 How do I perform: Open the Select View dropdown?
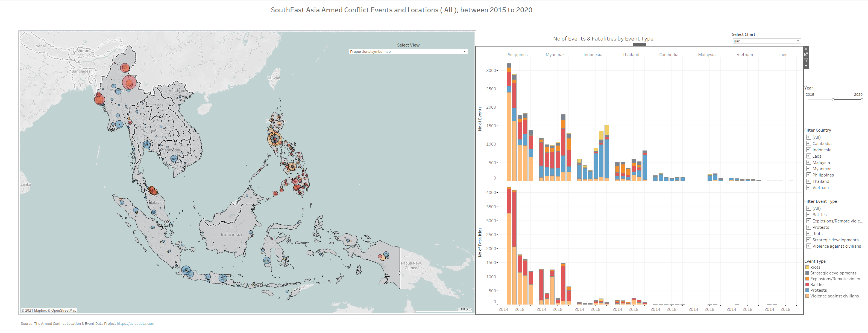pos(465,52)
